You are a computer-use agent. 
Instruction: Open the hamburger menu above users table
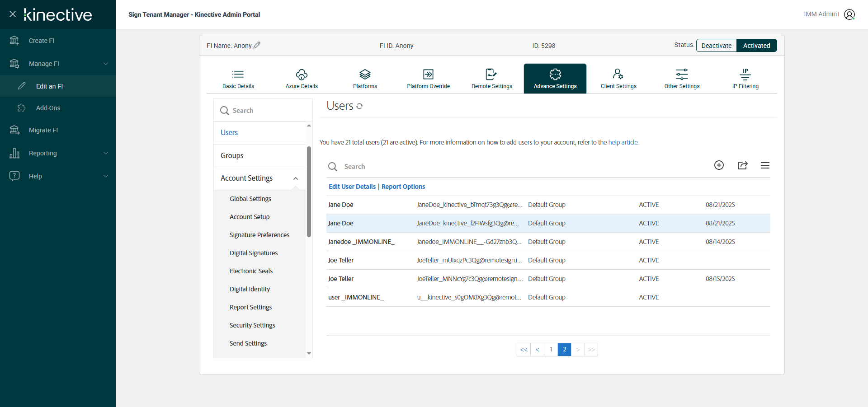click(765, 165)
